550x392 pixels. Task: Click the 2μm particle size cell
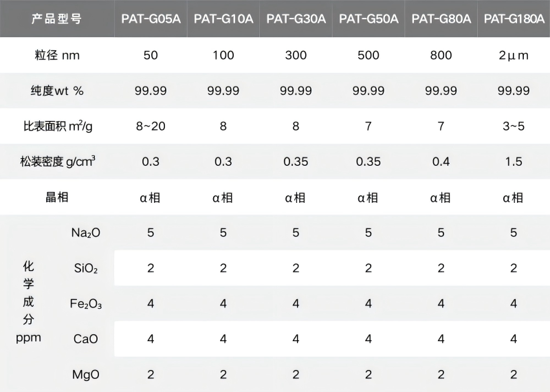click(x=514, y=55)
